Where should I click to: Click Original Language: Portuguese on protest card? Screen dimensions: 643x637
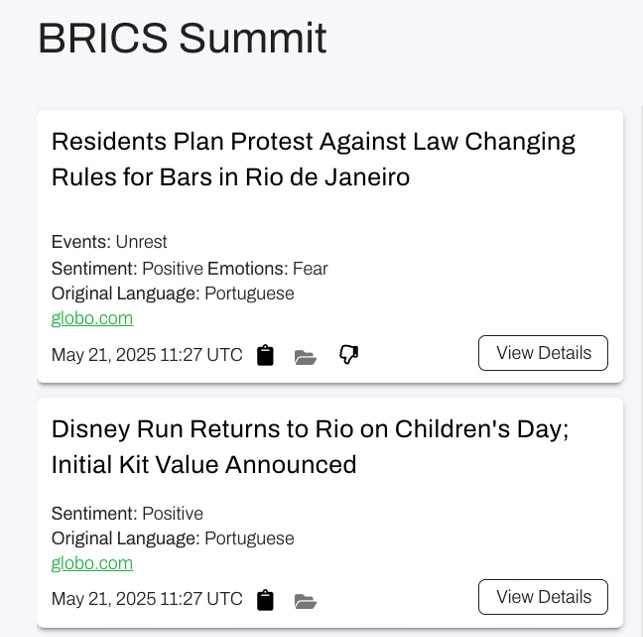coord(172,293)
